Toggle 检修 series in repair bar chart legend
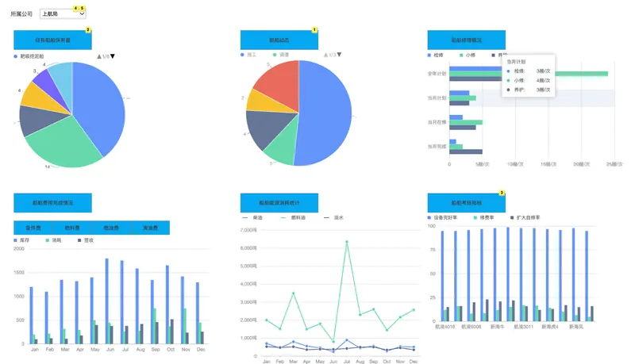This screenshot has width=635, height=364. [436, 55]
